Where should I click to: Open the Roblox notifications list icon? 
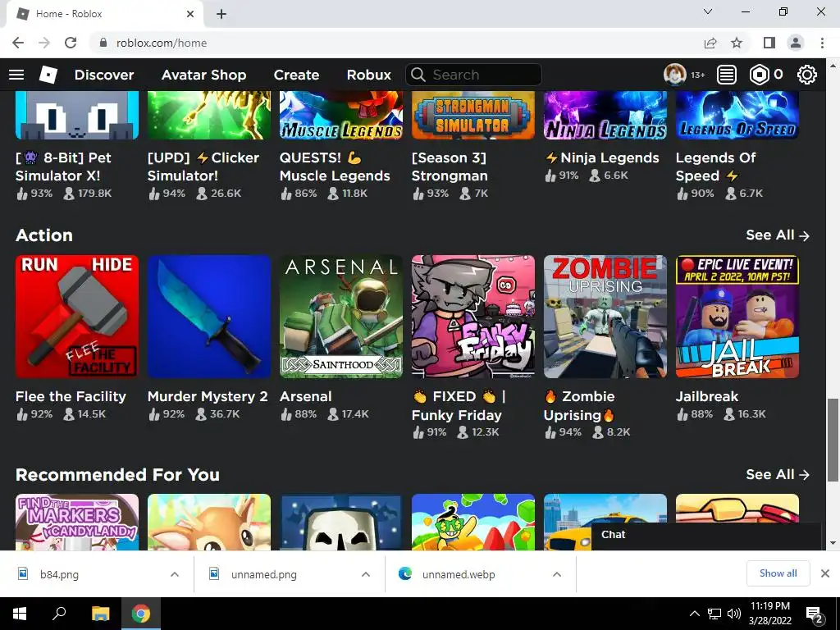(727, 75)
